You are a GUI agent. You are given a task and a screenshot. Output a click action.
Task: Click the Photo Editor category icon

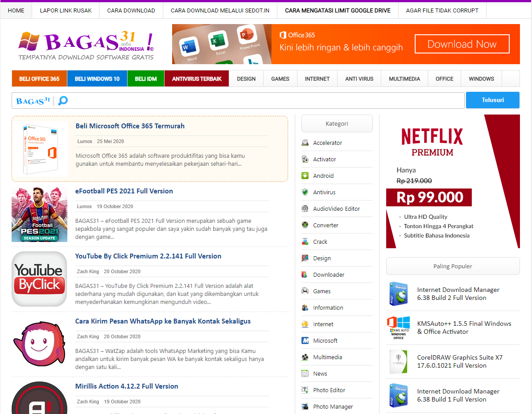[x=305, y=390]
